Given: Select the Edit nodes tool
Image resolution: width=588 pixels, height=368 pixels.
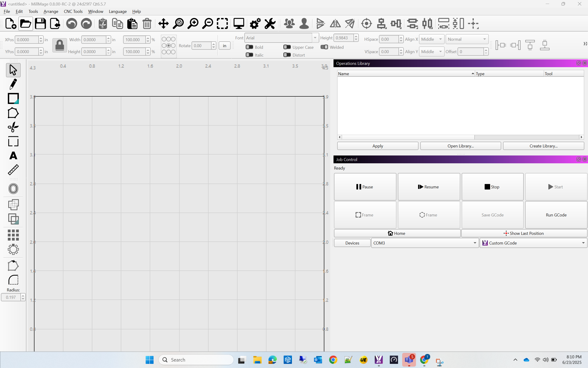Looking at the screenshot, I should tap(13, 265).
